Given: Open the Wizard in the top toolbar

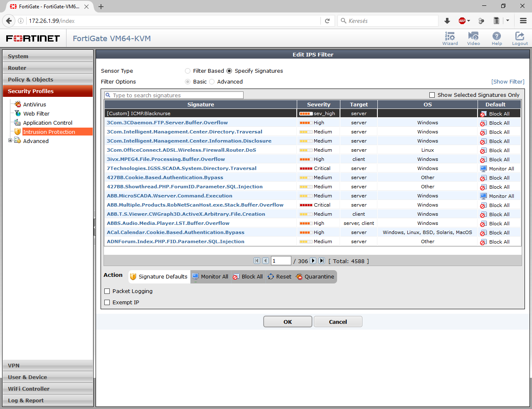Looking at the screenshot, I should 450,38.
